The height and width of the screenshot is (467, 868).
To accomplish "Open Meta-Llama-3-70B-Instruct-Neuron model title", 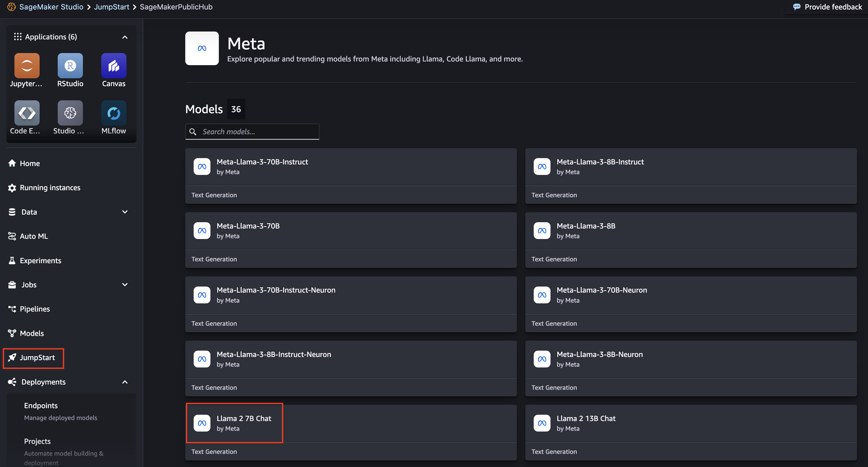I will click(x=276, y=290).
